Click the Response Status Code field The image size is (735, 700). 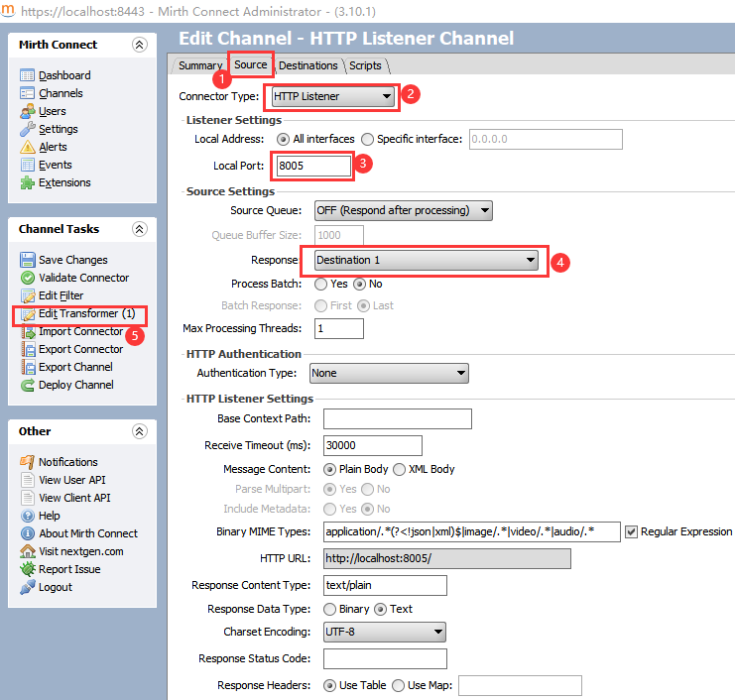(385, 658)
